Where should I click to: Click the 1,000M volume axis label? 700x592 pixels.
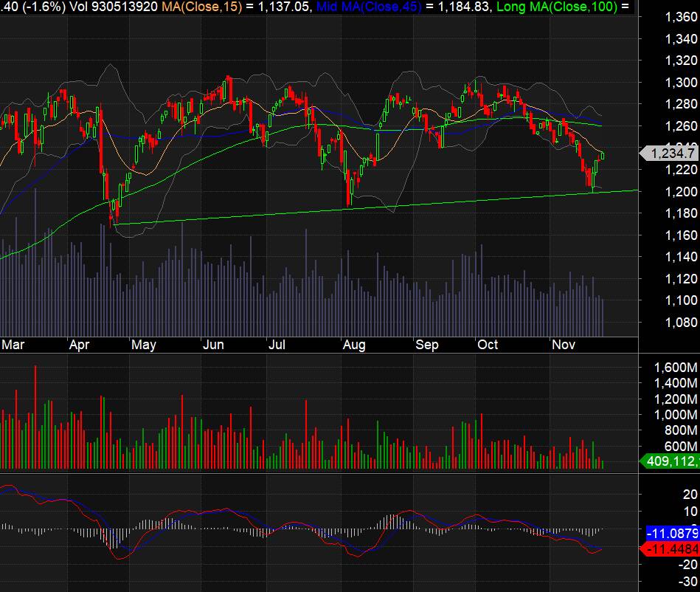pyautogui.click(x=676, y=415)
